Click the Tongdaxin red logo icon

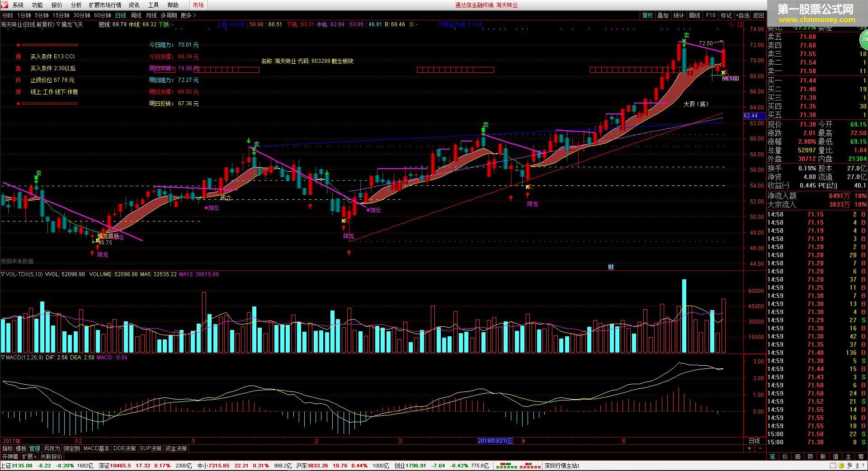5,5
